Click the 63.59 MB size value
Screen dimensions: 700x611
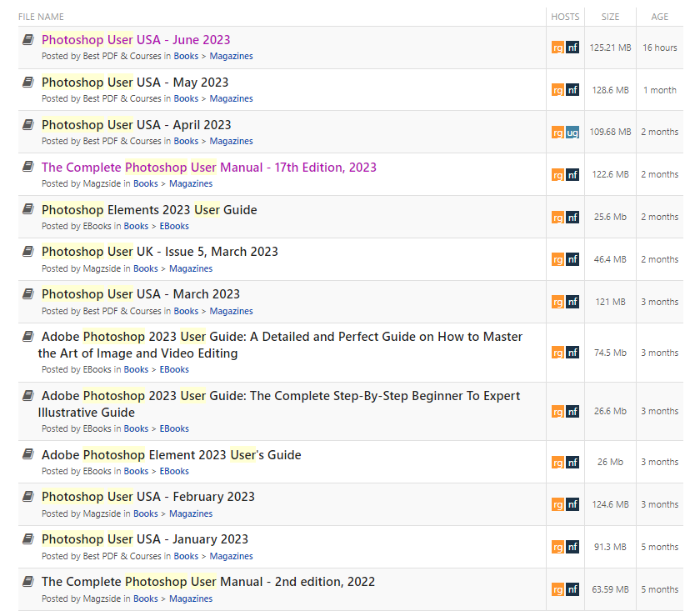click(x=610, y=589)
